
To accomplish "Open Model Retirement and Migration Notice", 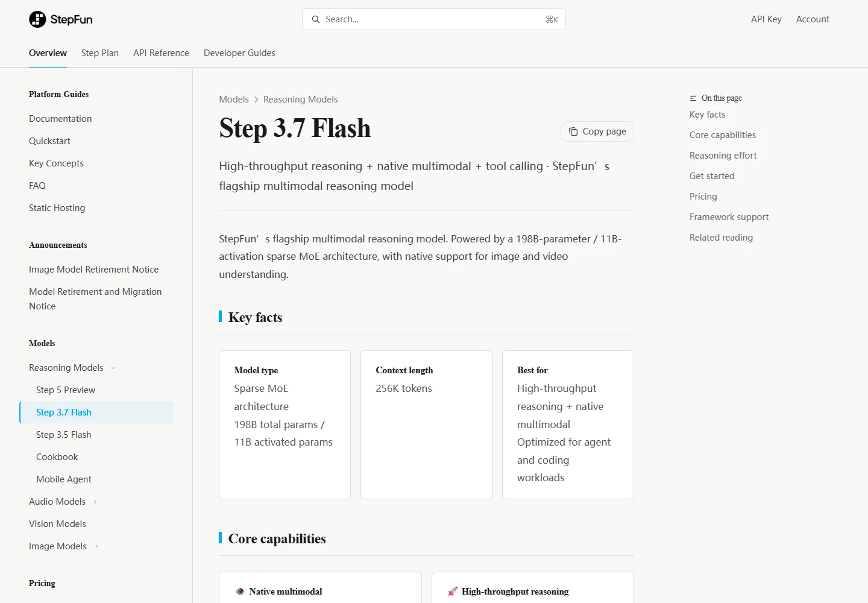I will tap(95, 299).
